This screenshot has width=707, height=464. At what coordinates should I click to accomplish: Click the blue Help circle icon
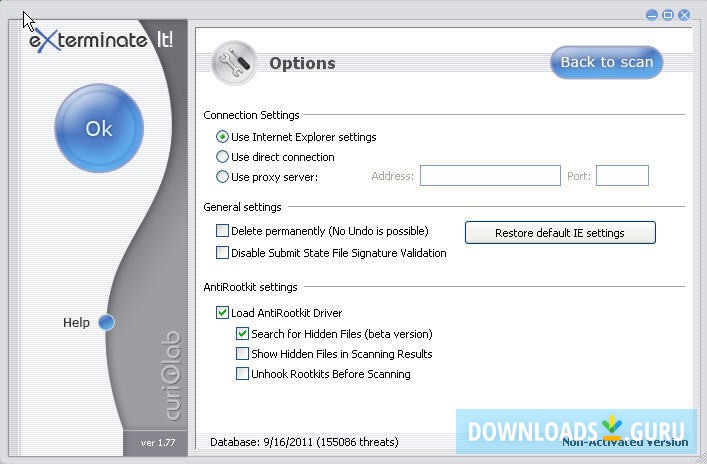pyautogui.click(x=106, y=322)
